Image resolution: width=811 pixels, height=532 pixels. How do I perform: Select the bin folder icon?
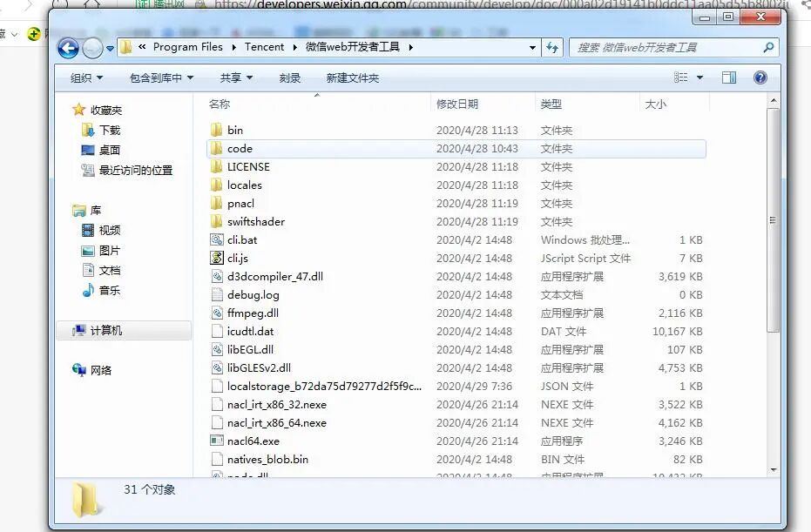click(x=216, y=130)
